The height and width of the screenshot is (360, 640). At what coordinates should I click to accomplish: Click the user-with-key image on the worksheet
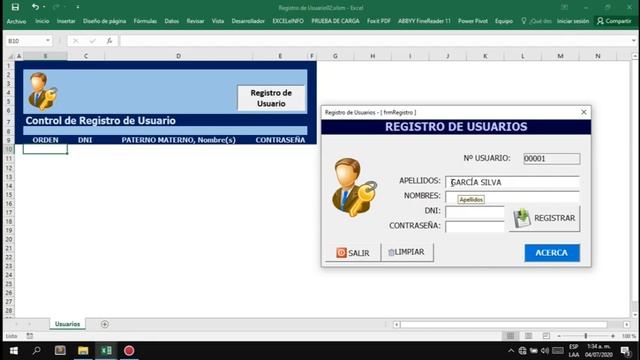(x=42, y=91)
